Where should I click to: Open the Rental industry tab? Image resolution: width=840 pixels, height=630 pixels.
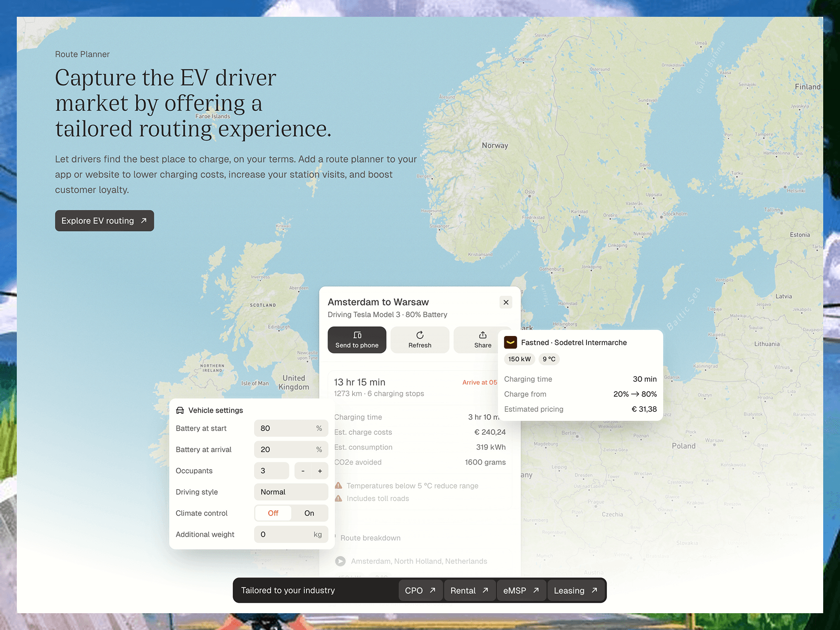coord(469,591)
